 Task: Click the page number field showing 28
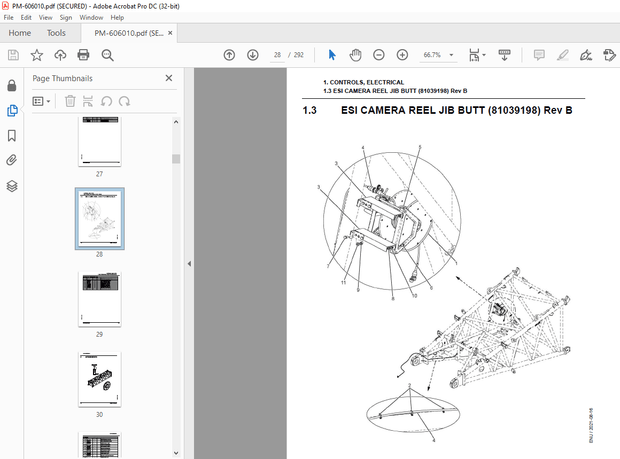point(278,55)
